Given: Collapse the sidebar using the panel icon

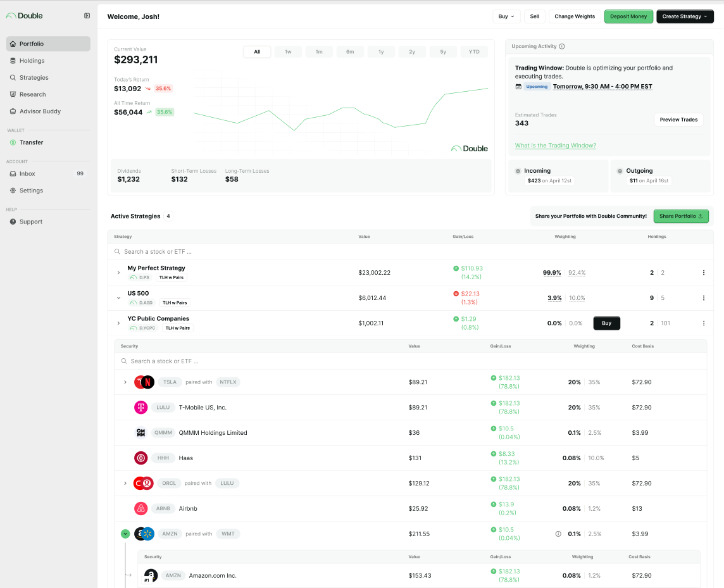Looking at the screenshot, I should 87,15.
